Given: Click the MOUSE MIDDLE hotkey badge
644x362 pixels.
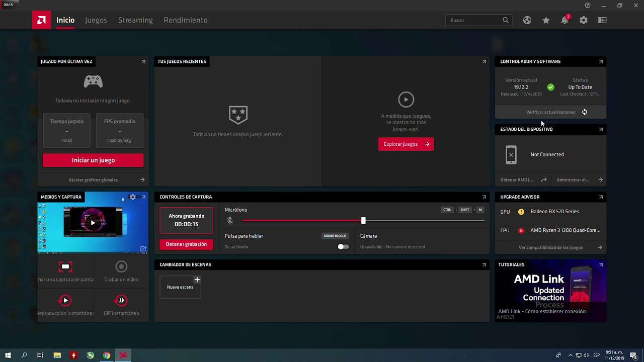Looking at the screenshot, I should click(x=335, y=236).
